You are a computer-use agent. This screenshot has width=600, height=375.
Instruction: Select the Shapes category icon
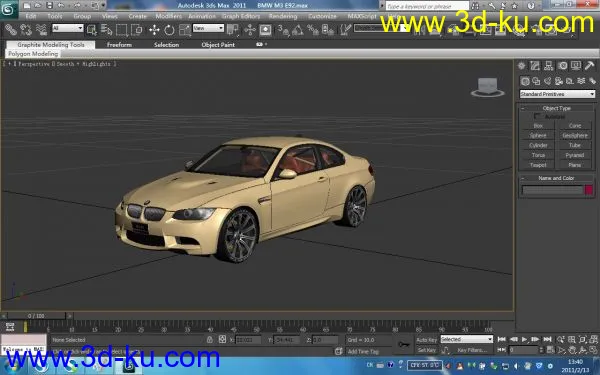pos(536,81)
